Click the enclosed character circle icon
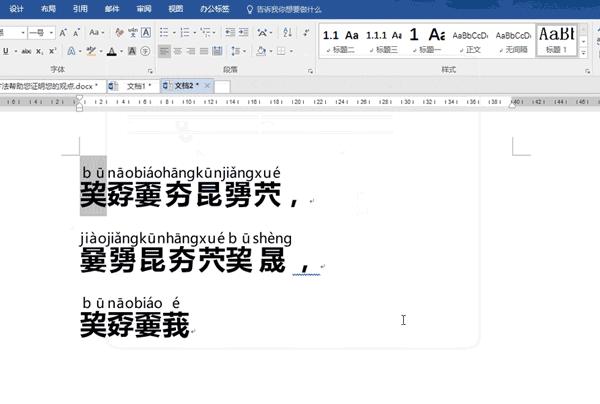Viewport: 600px width, 404px height. point(145,51)
